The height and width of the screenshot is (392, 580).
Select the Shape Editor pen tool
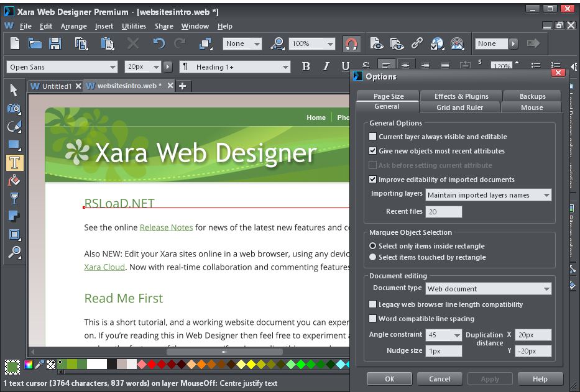pyautogui.click(x=14, y=127)
